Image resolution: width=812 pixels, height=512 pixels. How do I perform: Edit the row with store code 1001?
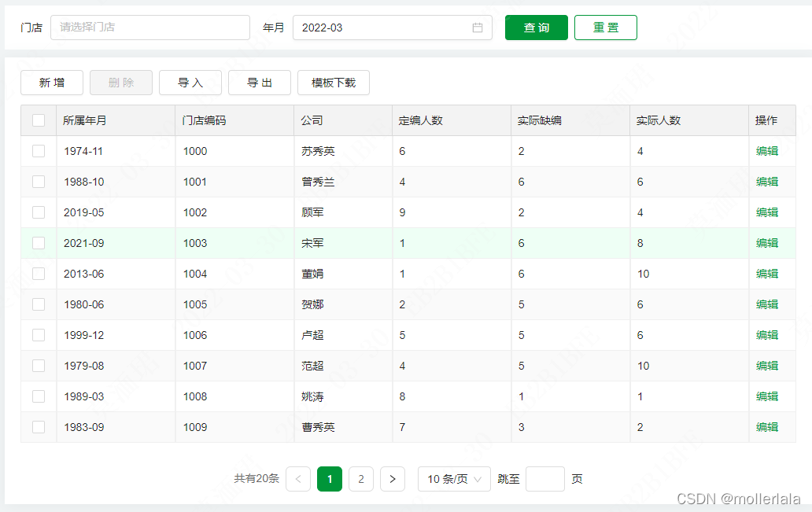click(767, 182)
